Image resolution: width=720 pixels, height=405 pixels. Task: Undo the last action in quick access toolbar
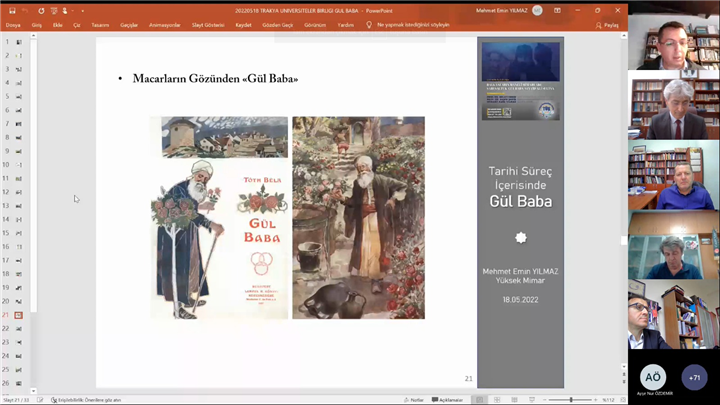click(25, 11)
